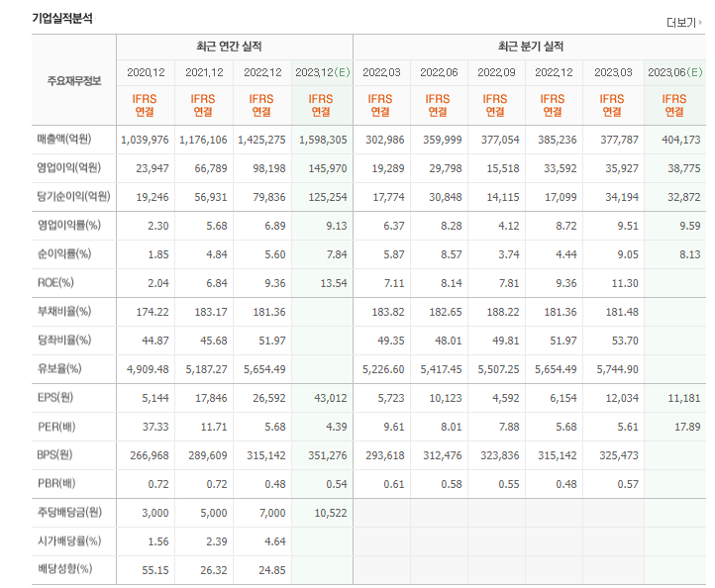Click the revenue value 1,598,305
This screenshot has height=588, width=715.
pos(323,140)
